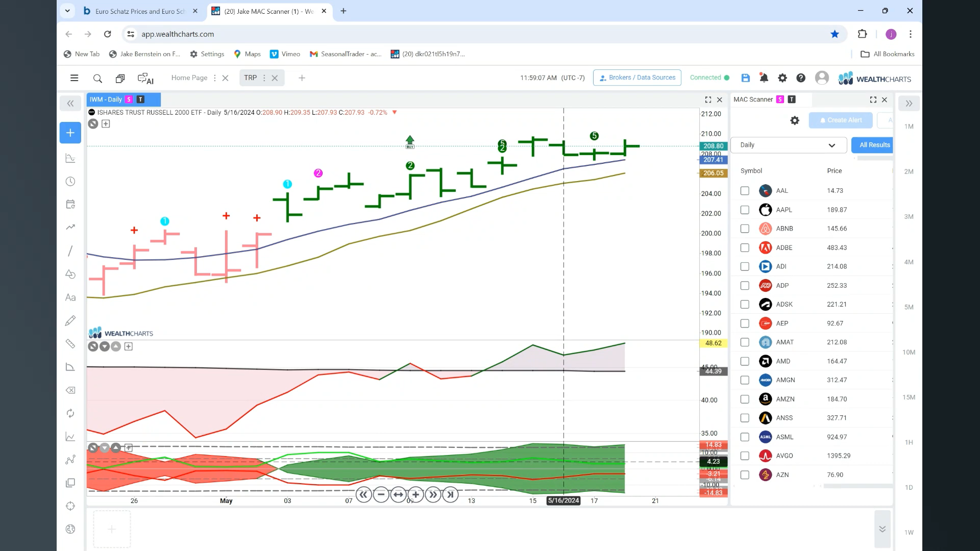Open the Vimeo bookmark
Viewport: 980px width, 551px height.
tap(285, 54)
